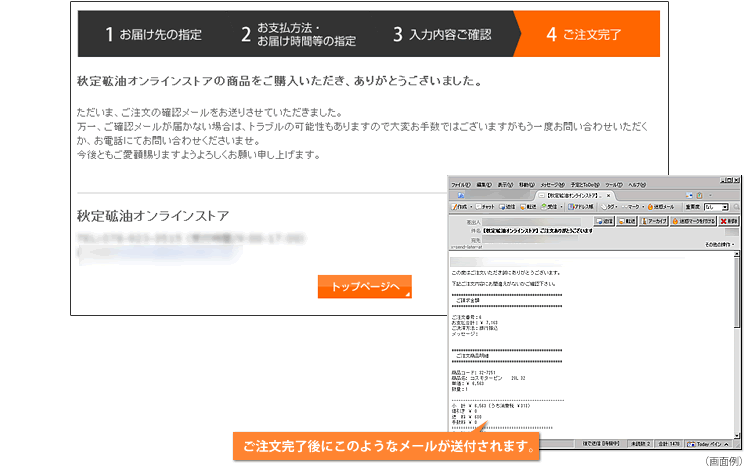Viewport: 744px width, 472px height.
Task: Click the 削除 delete button with red X
Action: (729, 222)
